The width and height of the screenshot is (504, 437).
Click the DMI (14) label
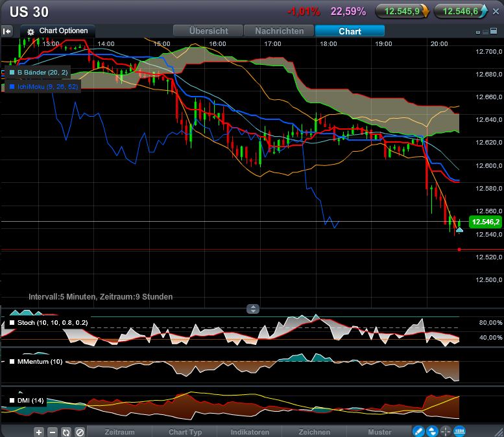point(30,401)
